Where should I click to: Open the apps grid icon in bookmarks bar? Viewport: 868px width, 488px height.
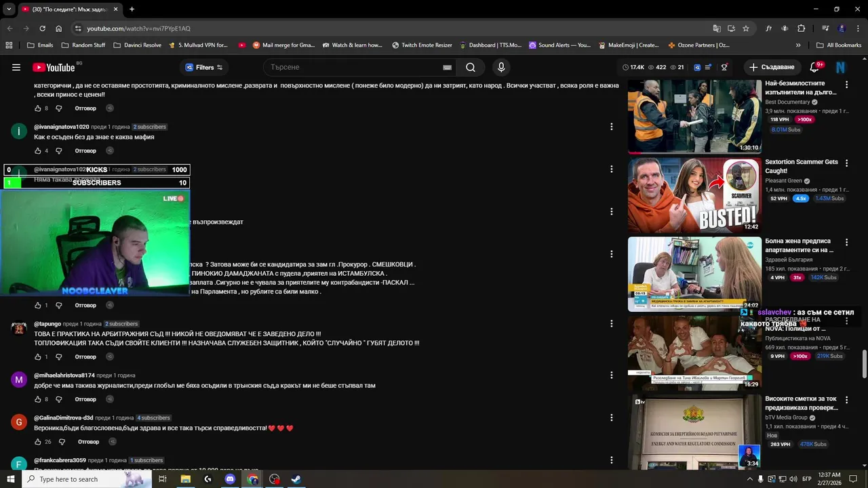9,45
